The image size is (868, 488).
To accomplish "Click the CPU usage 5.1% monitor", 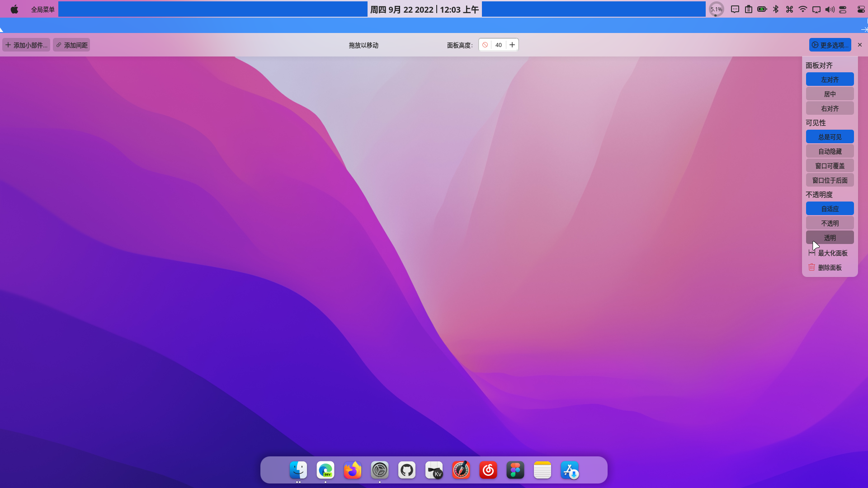I will pos(716,9).
